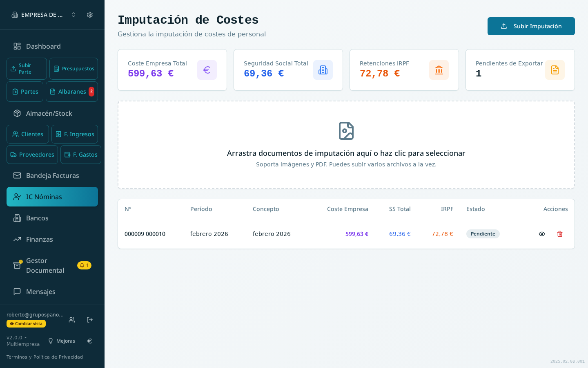Click SS Total column header
This screenshot has height=368, width=588.
pos(400,209)
